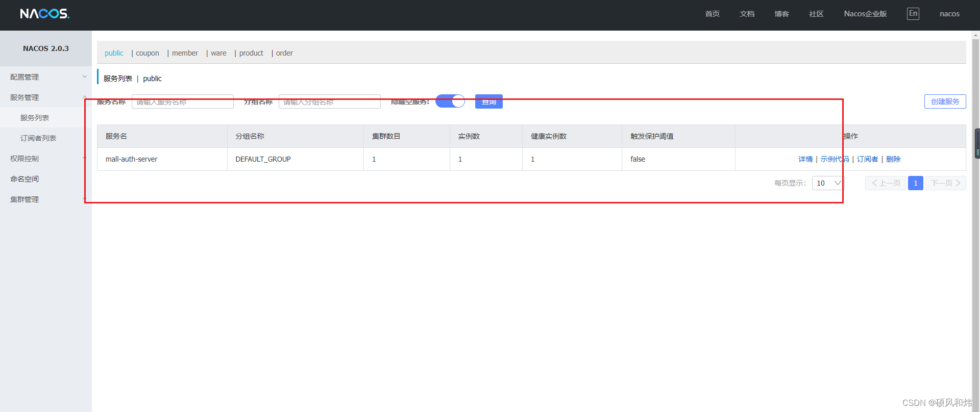Select the product namespace tab

[251, 53]
